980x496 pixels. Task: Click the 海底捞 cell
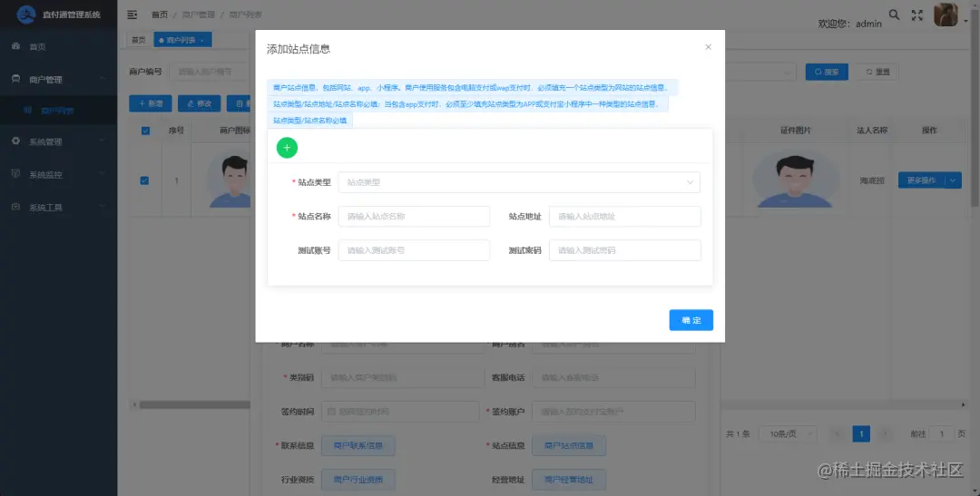pyautogui.click(x=873, y=180)
